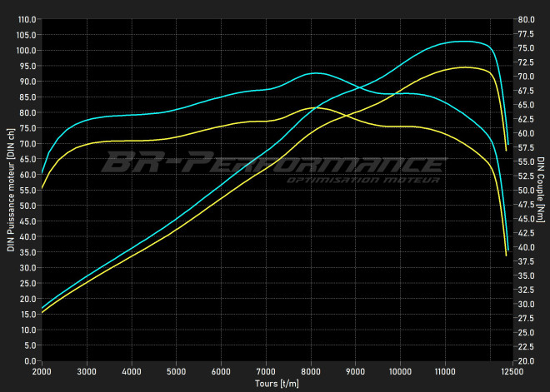Click the 80.0 label on the torque axis
The image size is (550, 392).
(525, 19)
